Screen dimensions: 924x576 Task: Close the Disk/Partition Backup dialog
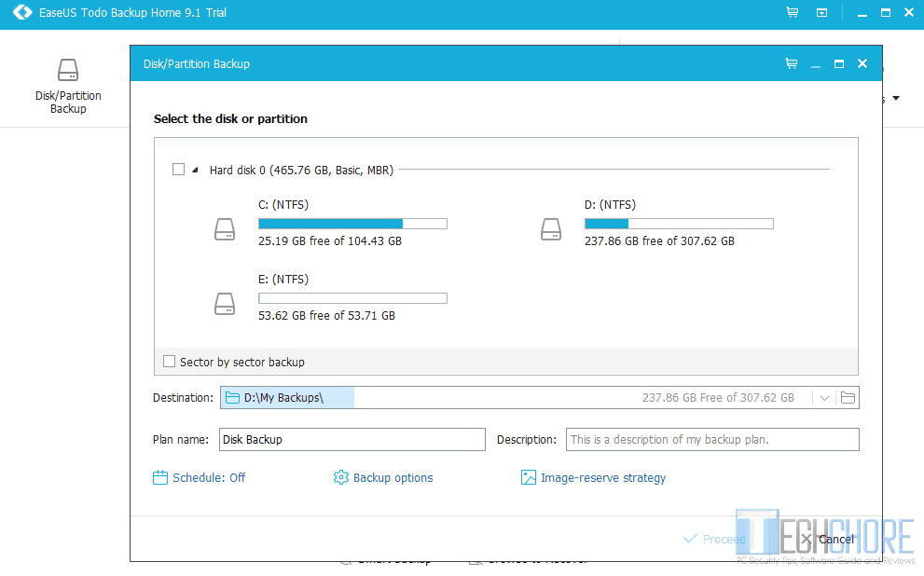pos(862,63)
